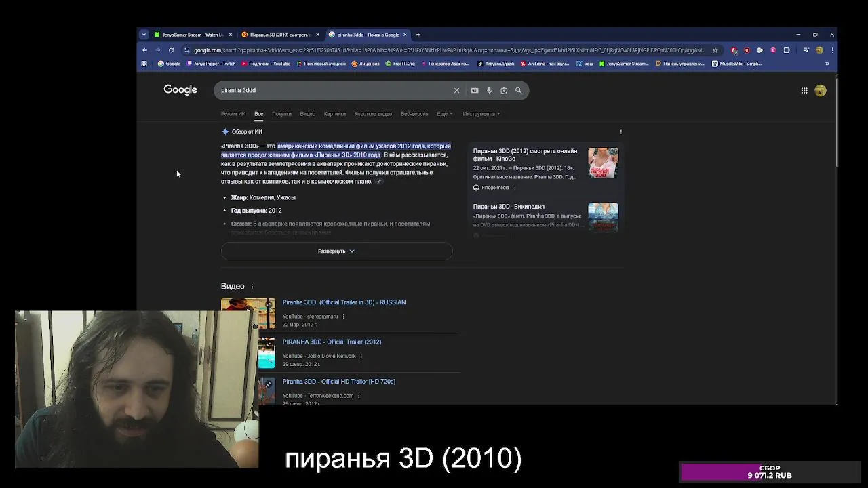Switch to the Картинки tab
The width and height of the screenshot is (868, 488).
click(334, 114)
